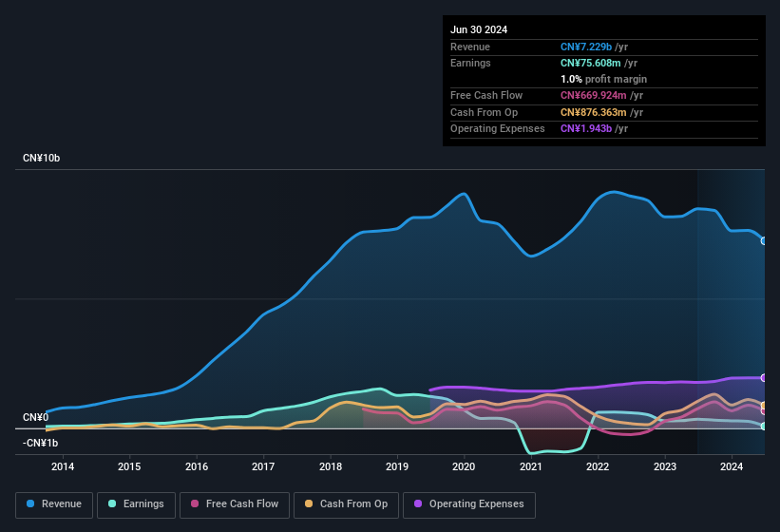Click the Cash From Op label in tooltip
The height and width of the screenshot is (532, 780).
pos(484,112)
